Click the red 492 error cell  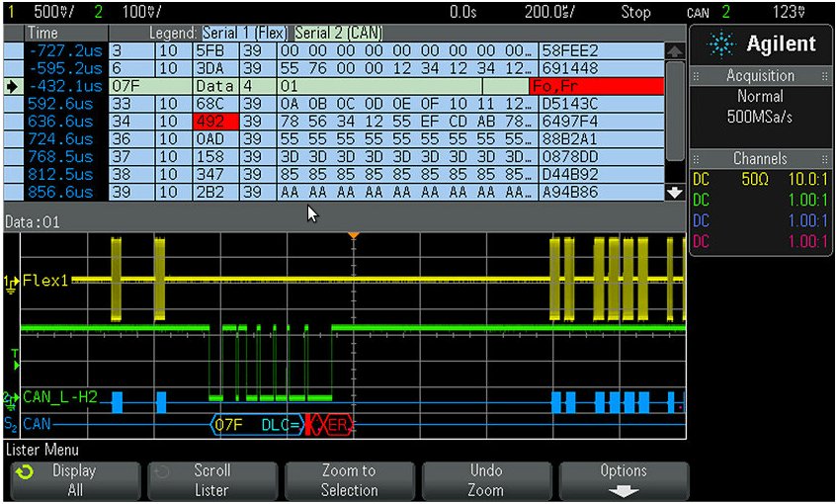tap(215, 122)
